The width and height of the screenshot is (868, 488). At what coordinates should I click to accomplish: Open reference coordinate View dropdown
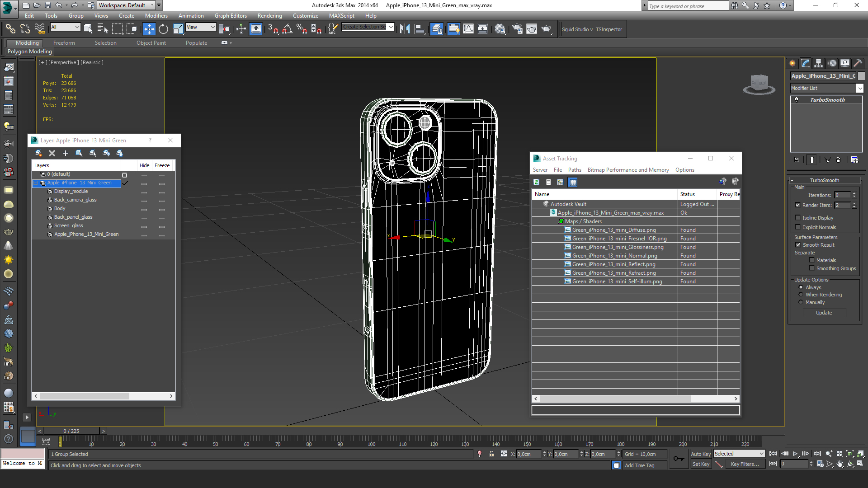point(201,27)
